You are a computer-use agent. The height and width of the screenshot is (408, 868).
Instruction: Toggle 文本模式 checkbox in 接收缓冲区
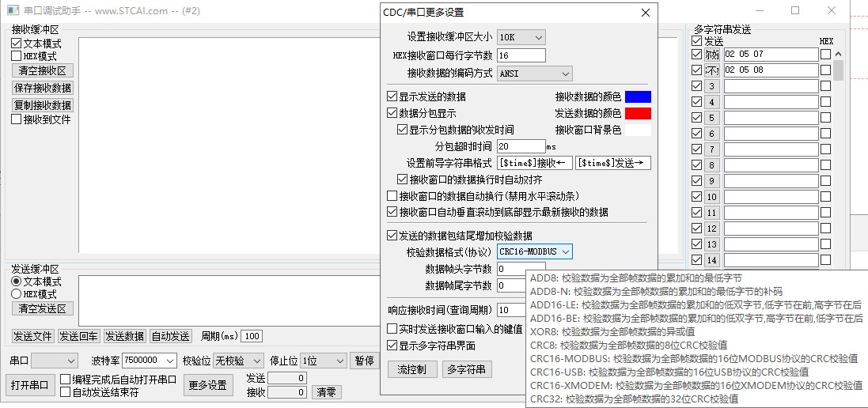[16, 43]
